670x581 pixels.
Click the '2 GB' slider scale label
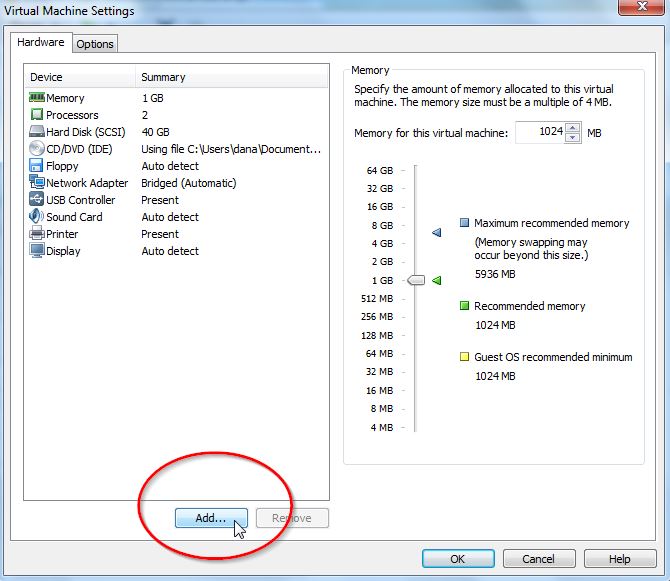[x=382, y=261]
